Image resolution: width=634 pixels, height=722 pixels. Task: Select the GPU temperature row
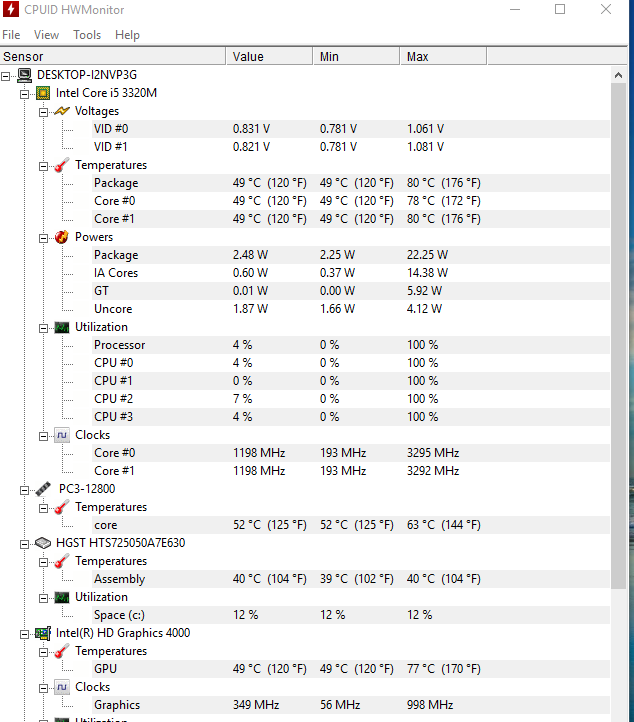[x=351, y=669]
